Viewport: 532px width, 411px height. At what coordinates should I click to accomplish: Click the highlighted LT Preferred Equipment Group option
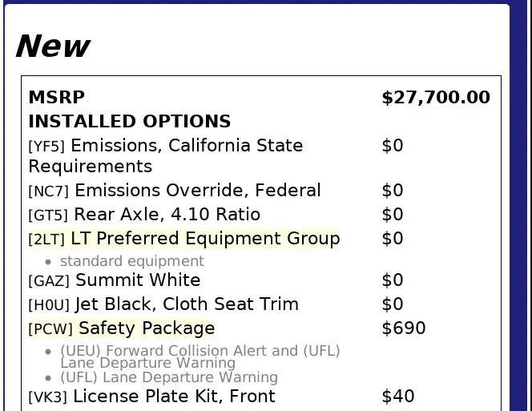coord(184,238)
